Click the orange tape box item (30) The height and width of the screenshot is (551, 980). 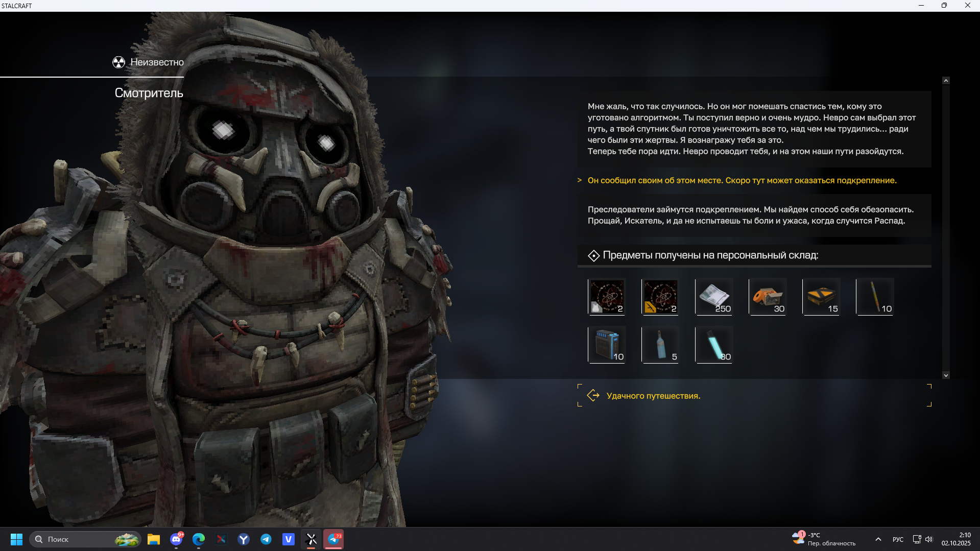768,297
